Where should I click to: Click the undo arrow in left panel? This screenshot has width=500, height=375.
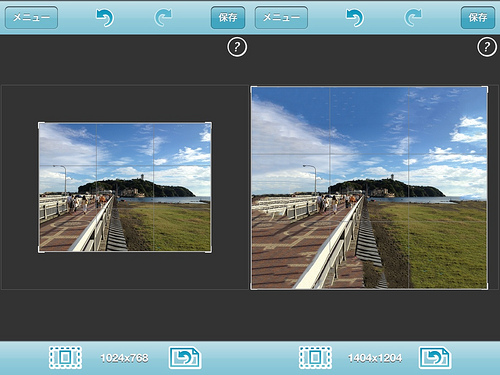[105, 18]
